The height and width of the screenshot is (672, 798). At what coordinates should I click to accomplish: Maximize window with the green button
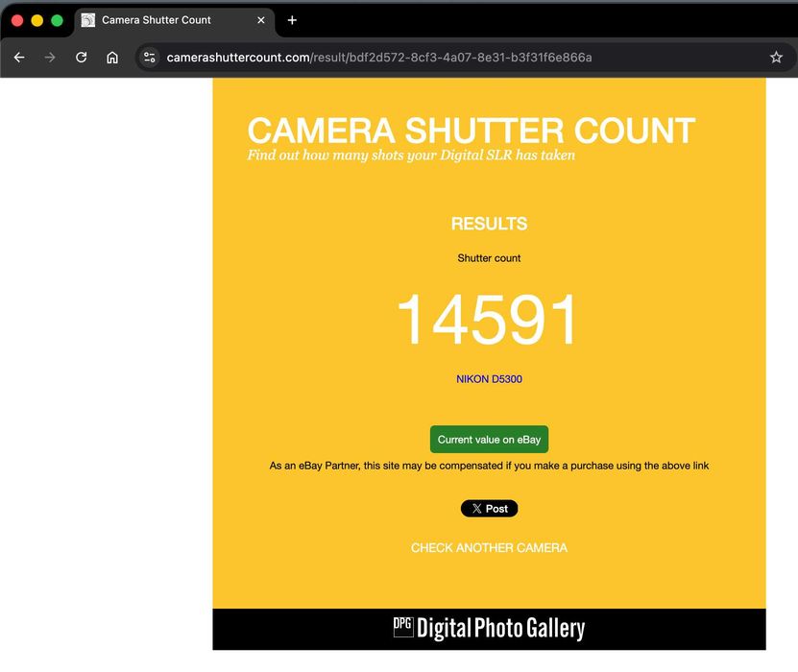[57, 20]
